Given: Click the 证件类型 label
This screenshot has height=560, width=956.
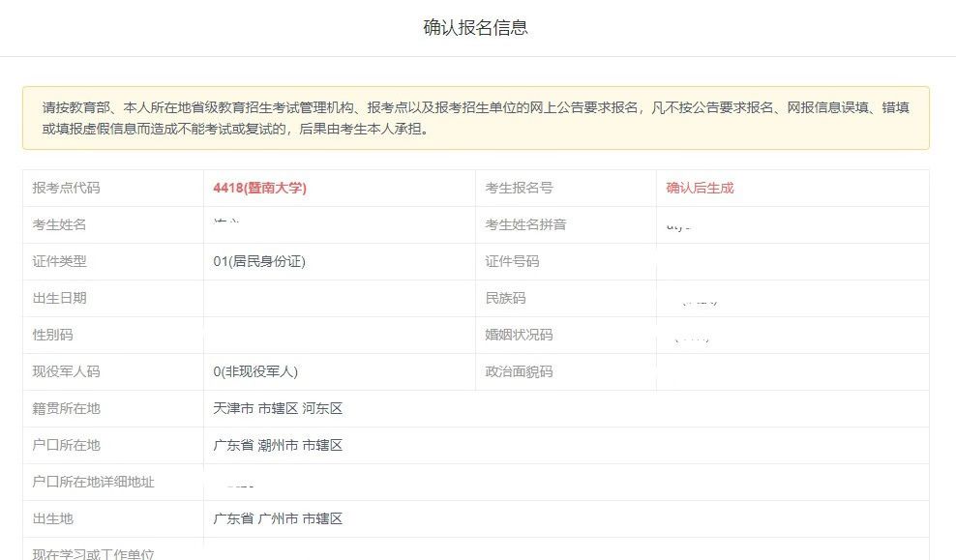Looking at the screenshot, I should click(59, 261).
